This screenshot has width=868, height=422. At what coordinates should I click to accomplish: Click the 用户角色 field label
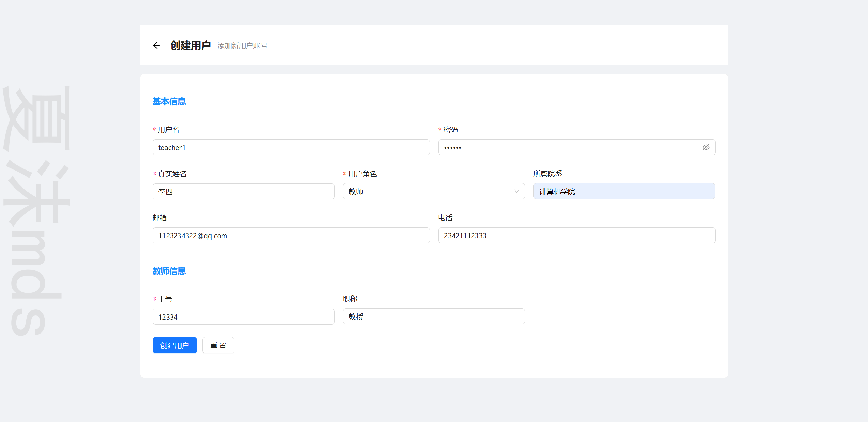[362, 174]
